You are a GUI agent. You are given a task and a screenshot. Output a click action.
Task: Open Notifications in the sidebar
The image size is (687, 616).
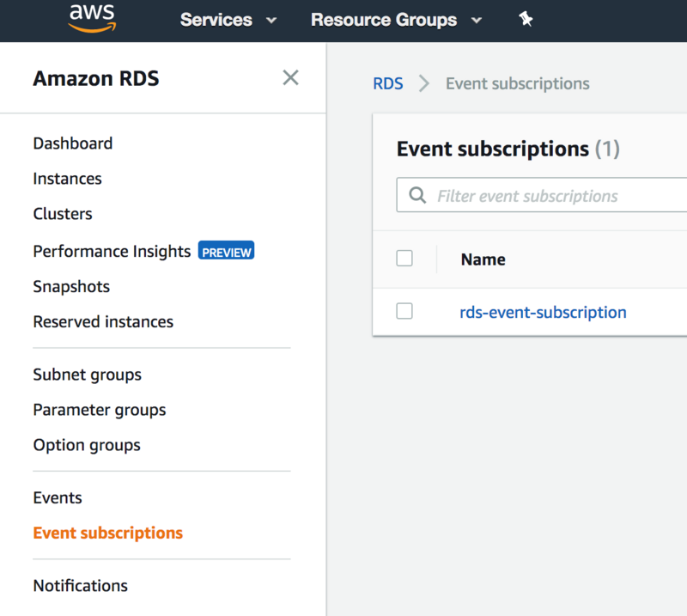(x=81, y=586)
